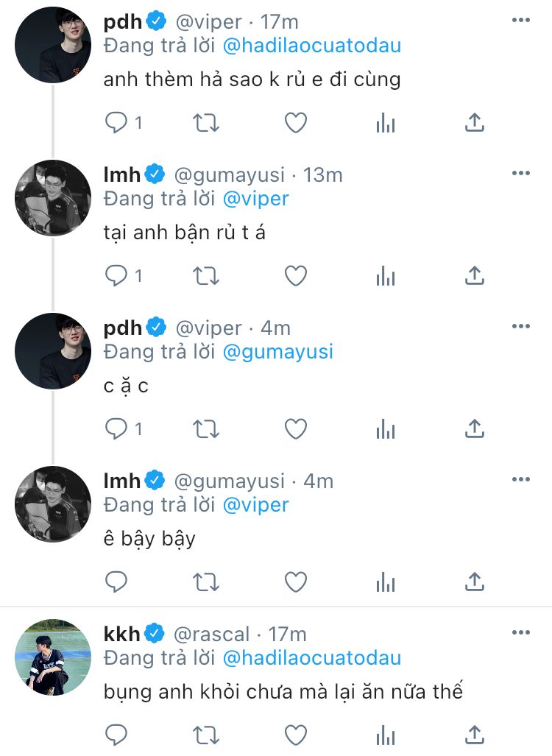Retweet lmh's "tại anh bận rủ t á" tweet
Screen dimensions: 552x756
[x=205, y=276]
